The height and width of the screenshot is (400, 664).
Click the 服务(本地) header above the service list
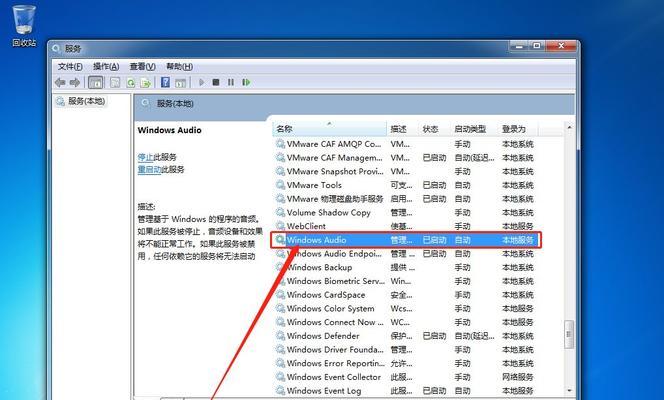[x=175, y=103]
